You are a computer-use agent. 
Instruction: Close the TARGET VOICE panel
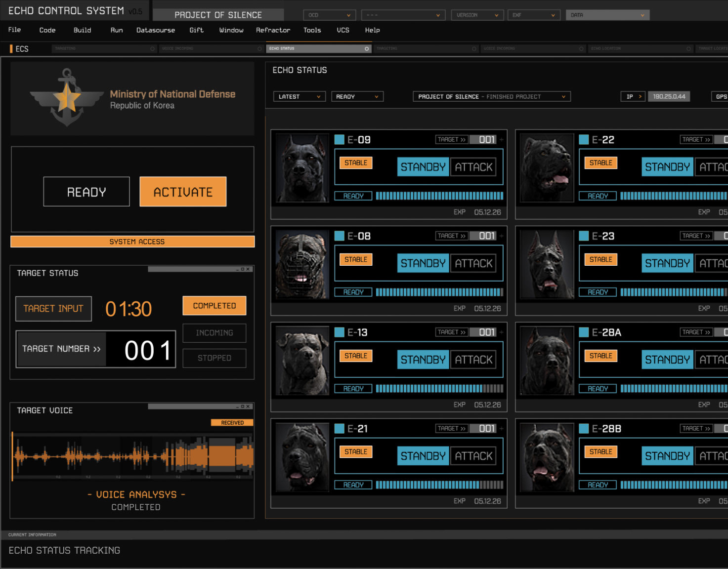[x=248, y=406]
